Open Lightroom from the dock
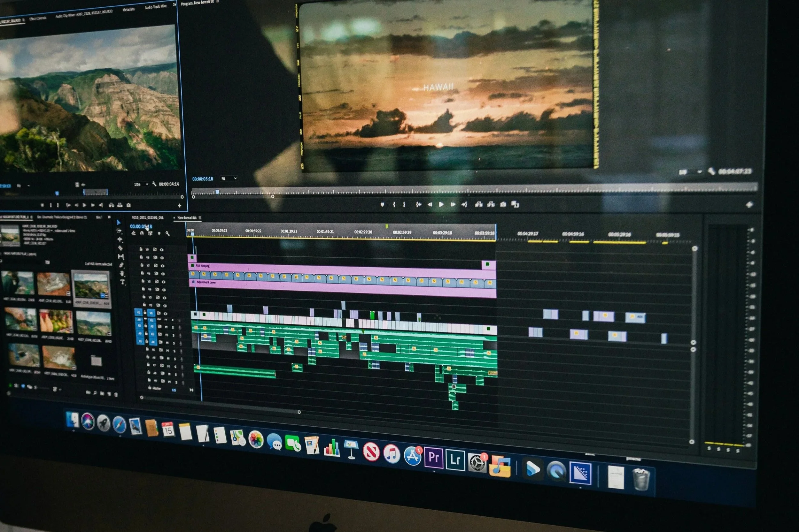Image resolution: width=799 pixels, height=532 pixels. [x=455, y=460]
